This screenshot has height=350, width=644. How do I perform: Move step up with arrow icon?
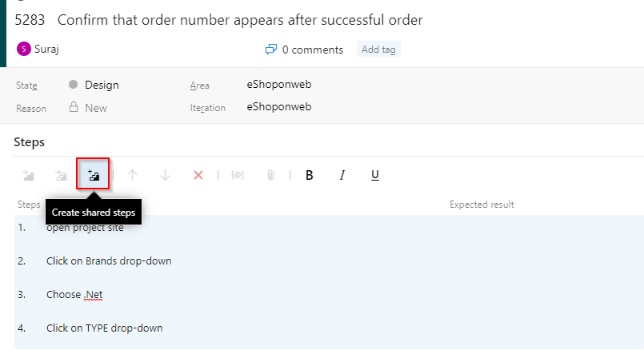coord(132,175)
